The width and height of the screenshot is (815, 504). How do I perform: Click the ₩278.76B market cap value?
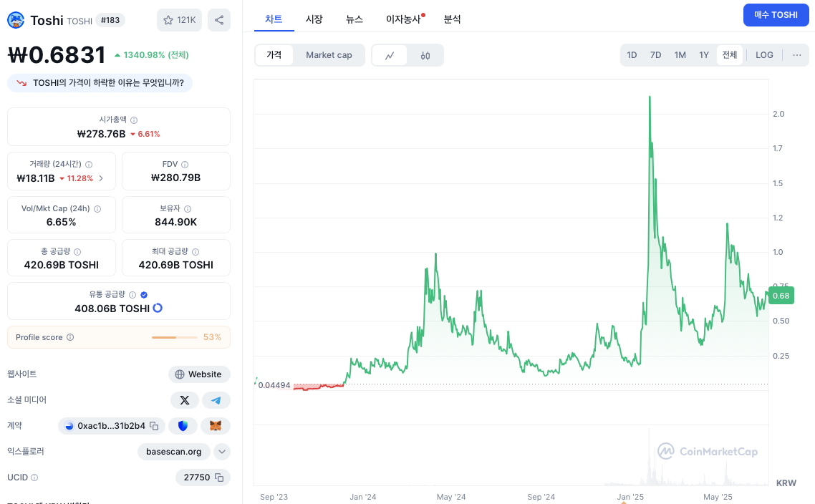coord(102,134)
